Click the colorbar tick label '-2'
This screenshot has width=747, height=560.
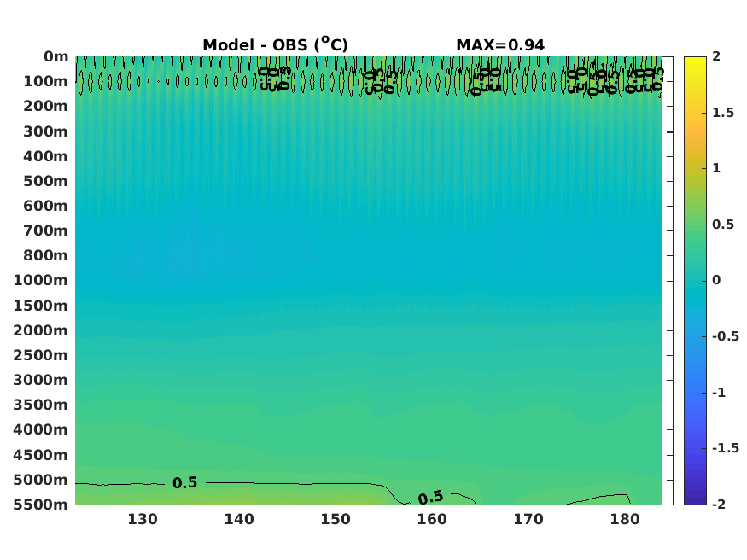coord(719,504)
